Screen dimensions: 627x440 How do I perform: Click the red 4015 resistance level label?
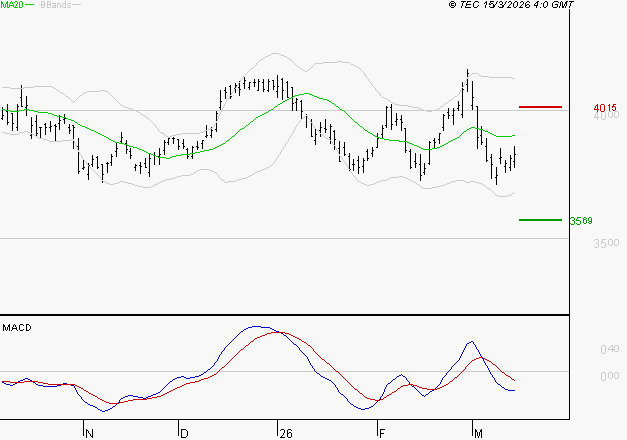[x=605, y=108]
